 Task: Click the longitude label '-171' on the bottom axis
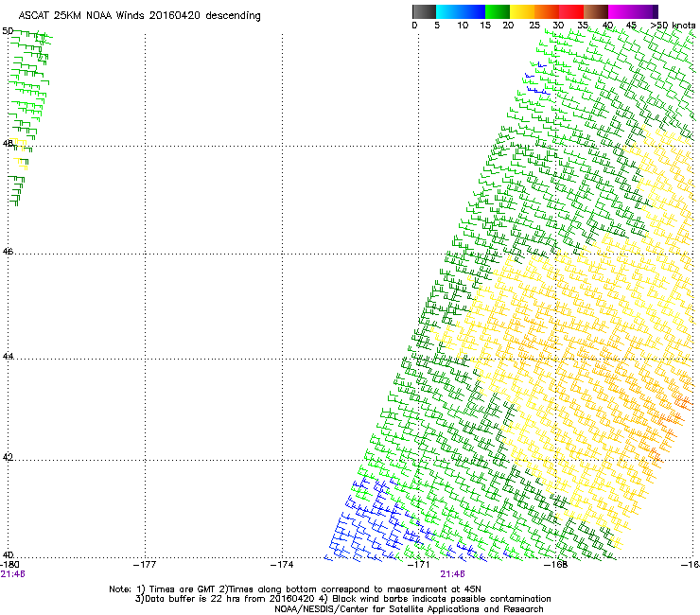pos(419,565)
